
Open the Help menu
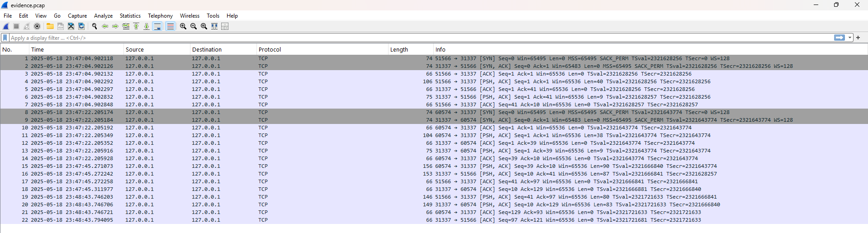click(232, 15)
